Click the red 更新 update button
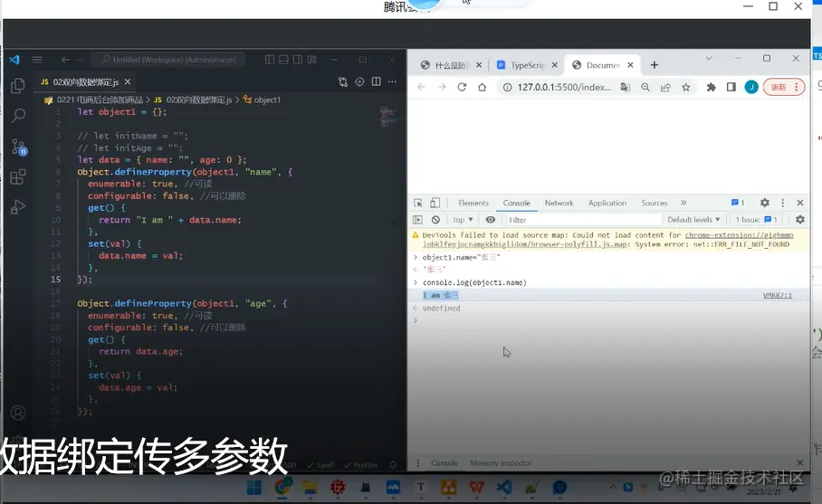822x504 pixels. click(x=783, y=87)
